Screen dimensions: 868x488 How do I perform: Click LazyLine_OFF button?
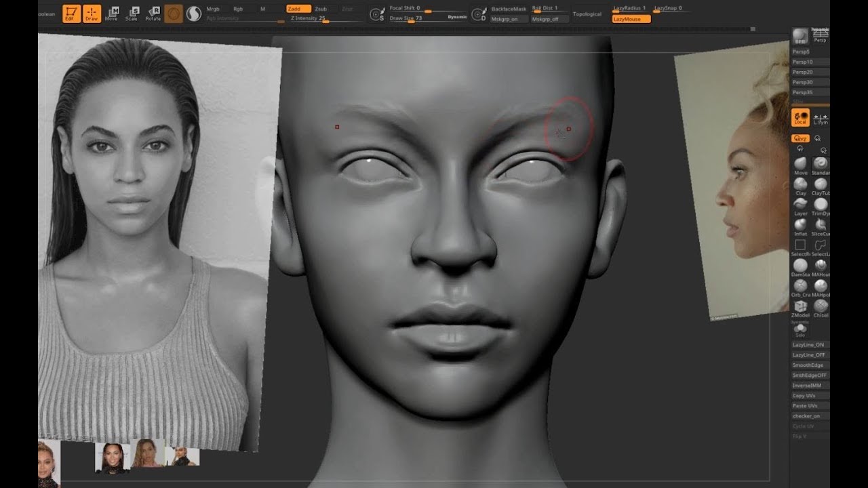click(810, 355)
